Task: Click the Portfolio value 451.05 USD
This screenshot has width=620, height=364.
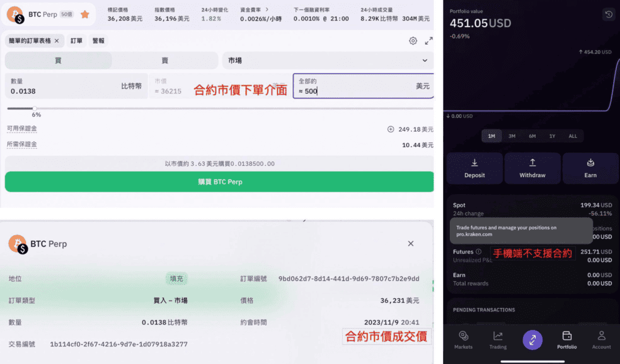Action: (480, 24)
